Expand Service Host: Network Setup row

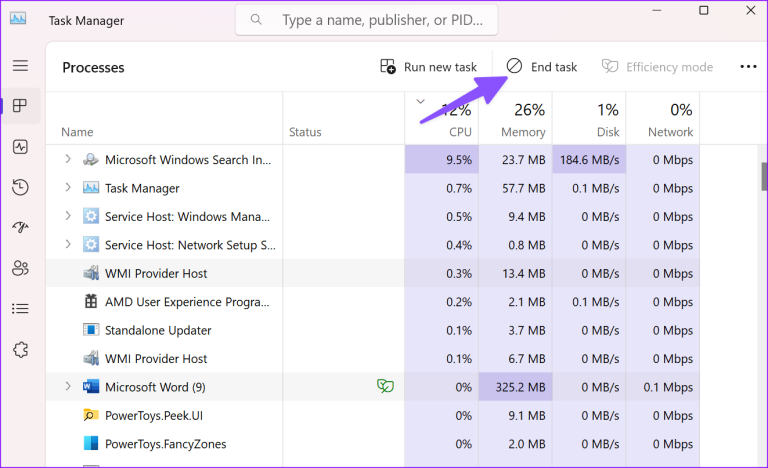point(68,245)
